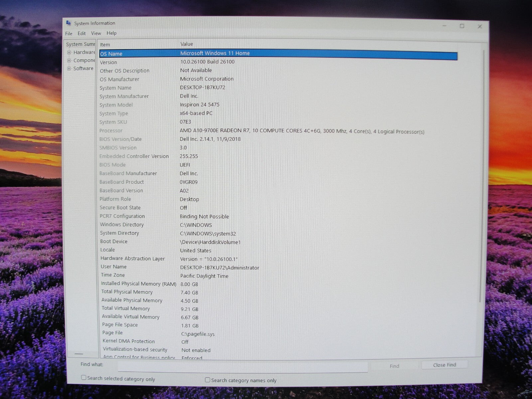Click the Find what input field
Viewport: 532px width, 399px height.
click(x=243, y=366)
